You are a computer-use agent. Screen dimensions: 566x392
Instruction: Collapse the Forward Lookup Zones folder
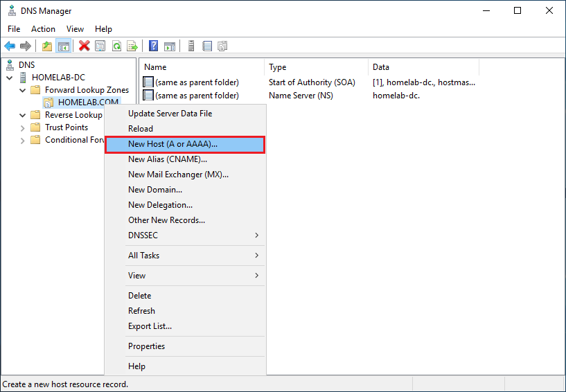click(23, 90)
